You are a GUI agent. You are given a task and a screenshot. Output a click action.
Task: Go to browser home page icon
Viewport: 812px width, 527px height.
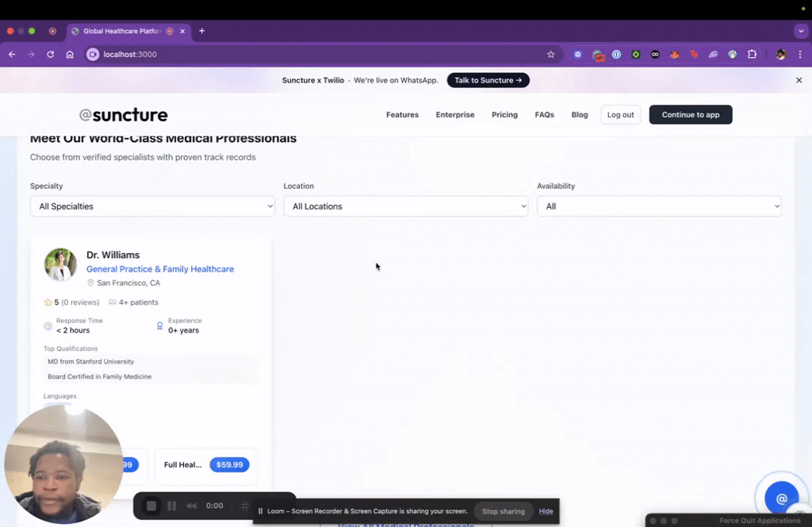(x=70, y=55)
